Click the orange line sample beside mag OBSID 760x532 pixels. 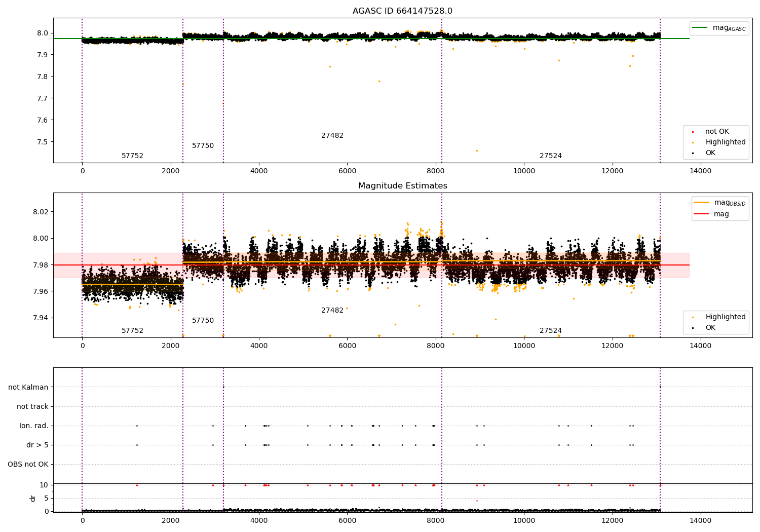(x=701, y=203)
